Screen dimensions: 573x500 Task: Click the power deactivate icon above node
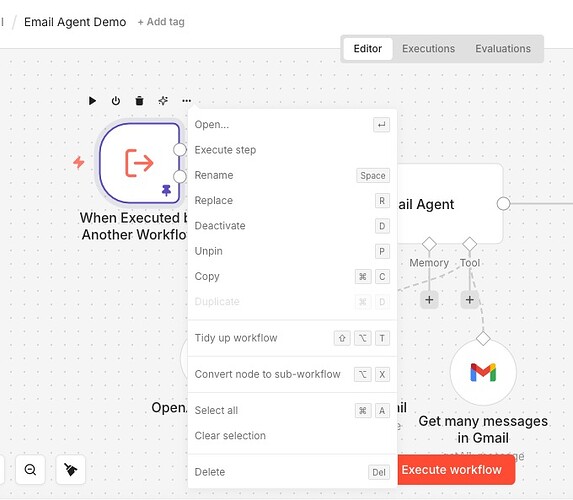pos(116,101)
